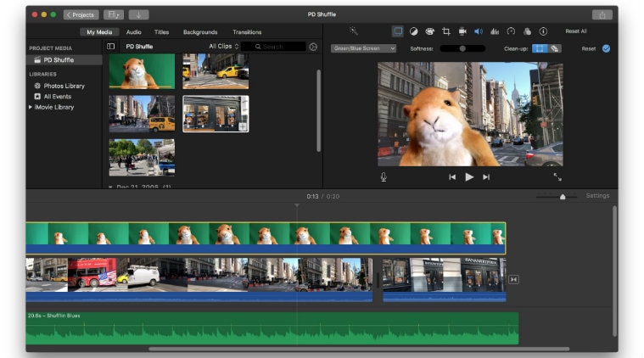Click the magic wand auto-enhance icon
644x358 pixels.
353,31
